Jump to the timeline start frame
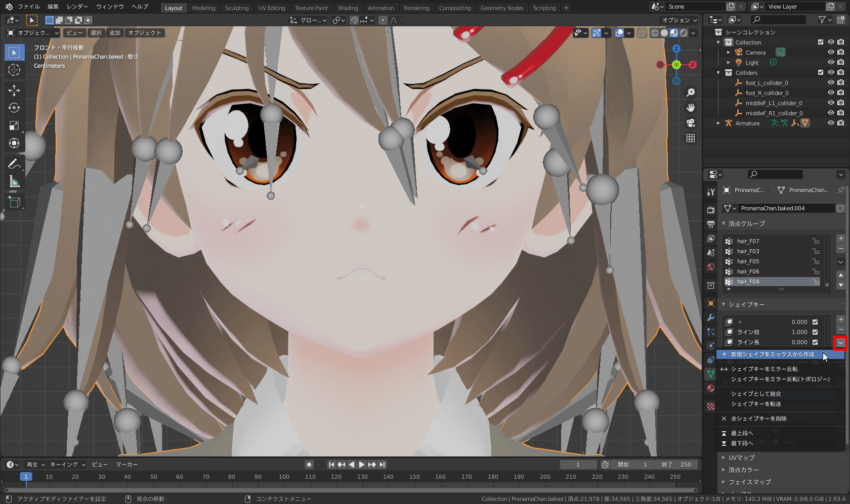Screen dimensions: 850x504 [331, 465]
